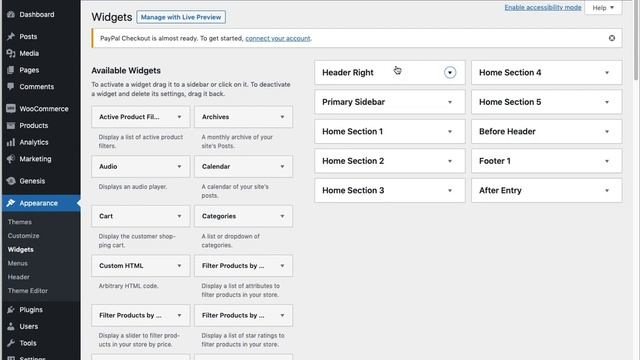This screenshot has height=360, width=640.
Task: Open the Dashboard menu item
Action: [x=37, y=15]
